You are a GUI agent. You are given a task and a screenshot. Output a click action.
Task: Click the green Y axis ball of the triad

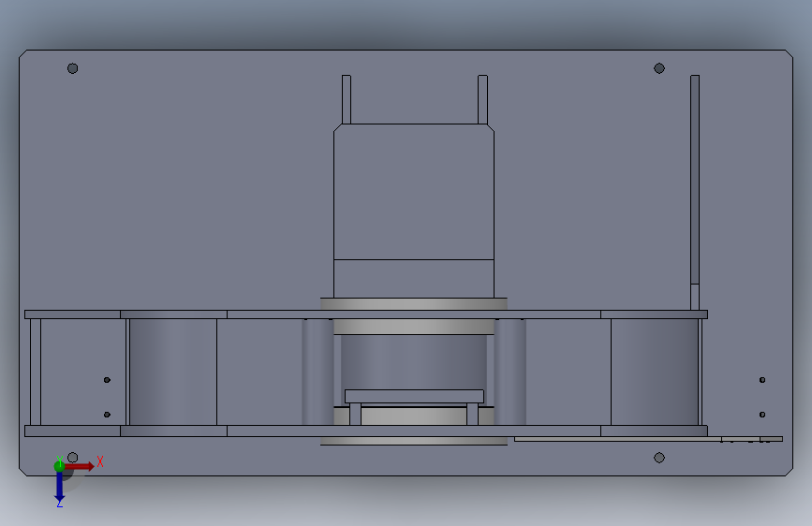click(60, 466)
